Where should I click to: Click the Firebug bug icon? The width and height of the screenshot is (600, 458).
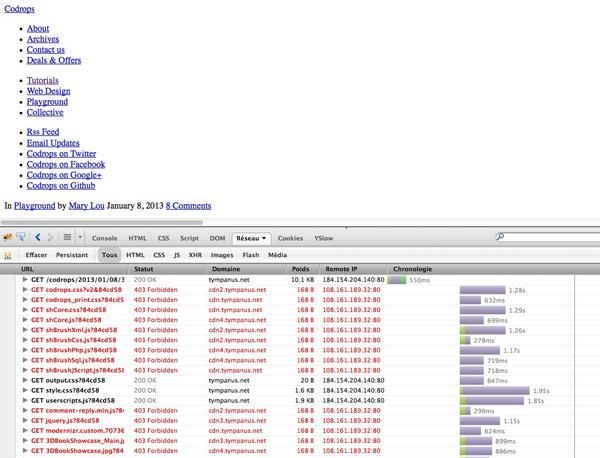(x=8, y=238)
